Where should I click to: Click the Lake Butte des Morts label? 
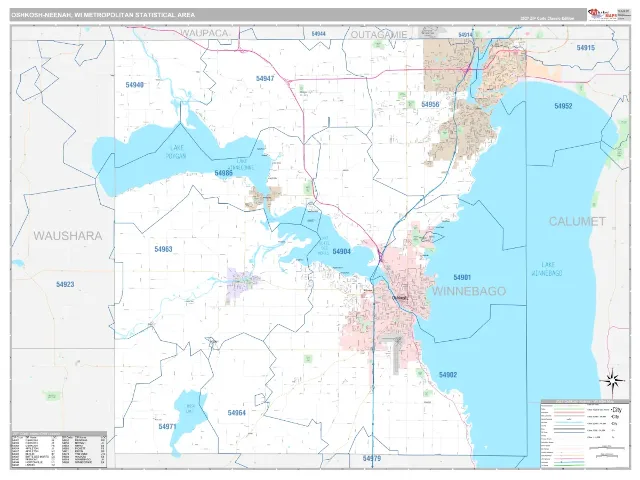pos(323,246)
